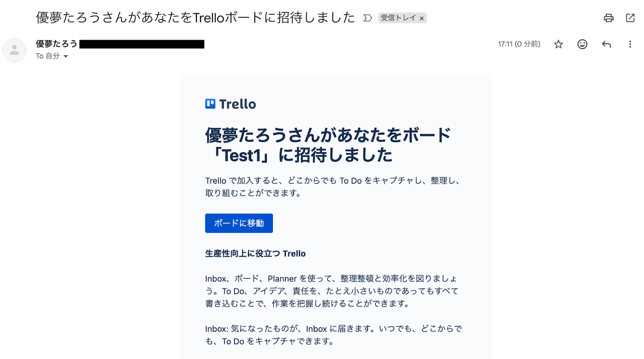Add an emoji reaction to email

coord(582,44)
